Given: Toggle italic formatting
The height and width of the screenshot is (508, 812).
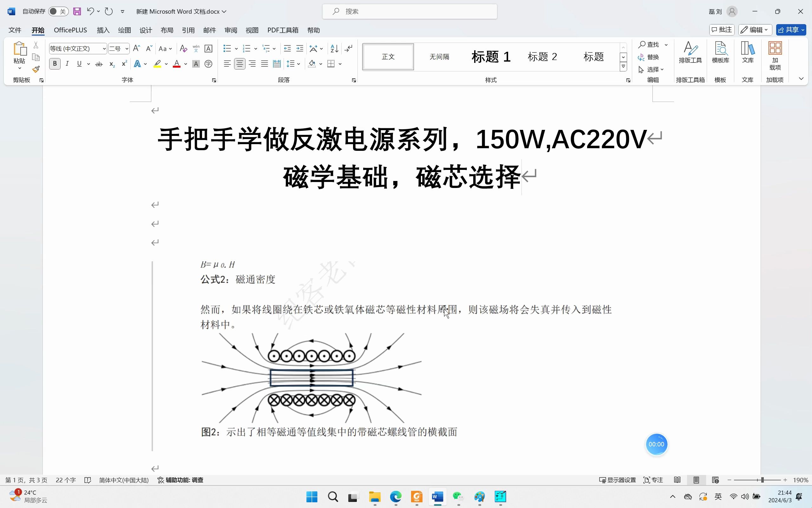Looking at the screenshot, I should click(x=67, y=64).
